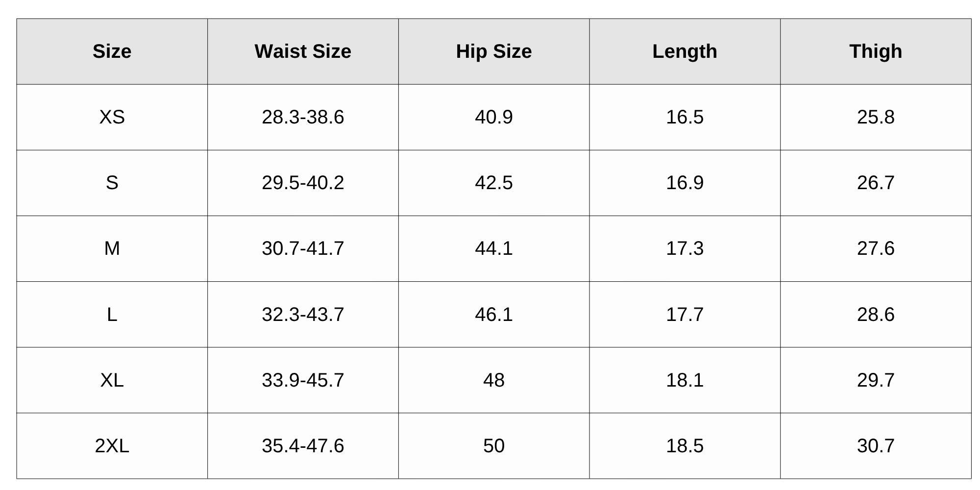Click the 2XL size row label
This screenshot has height=490, width=980.
pyautogui.click(x=112, y=446)
